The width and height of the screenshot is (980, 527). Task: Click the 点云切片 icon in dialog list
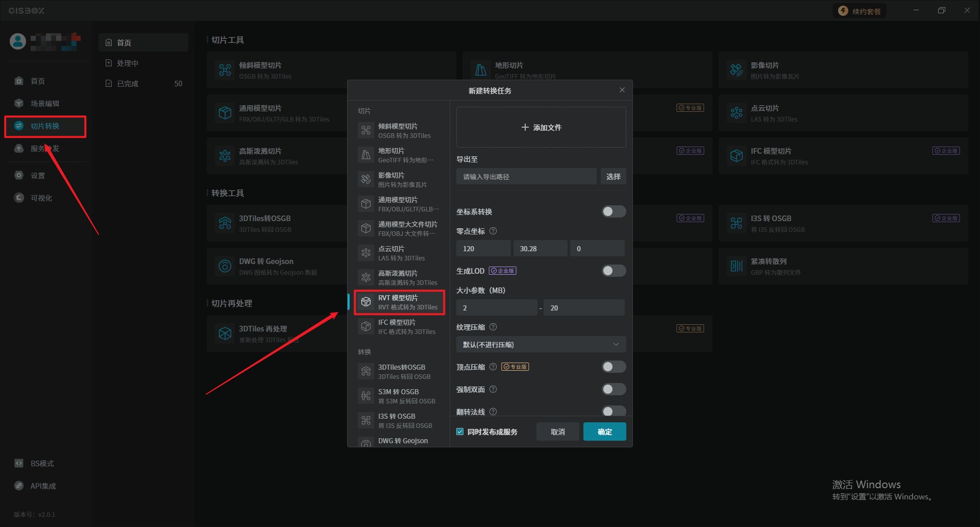click(366, 253)
